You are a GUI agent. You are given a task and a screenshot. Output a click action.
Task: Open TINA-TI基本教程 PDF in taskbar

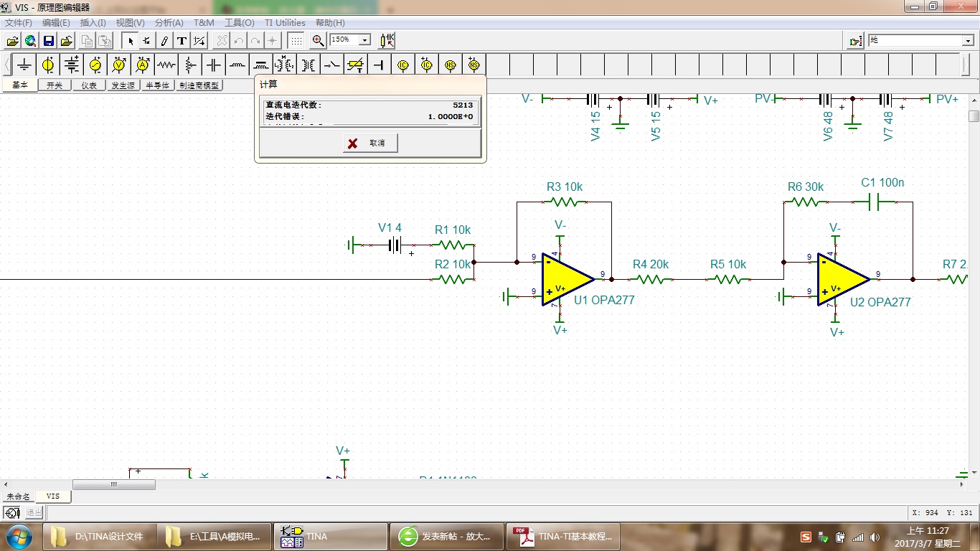(x=563, y=537)
